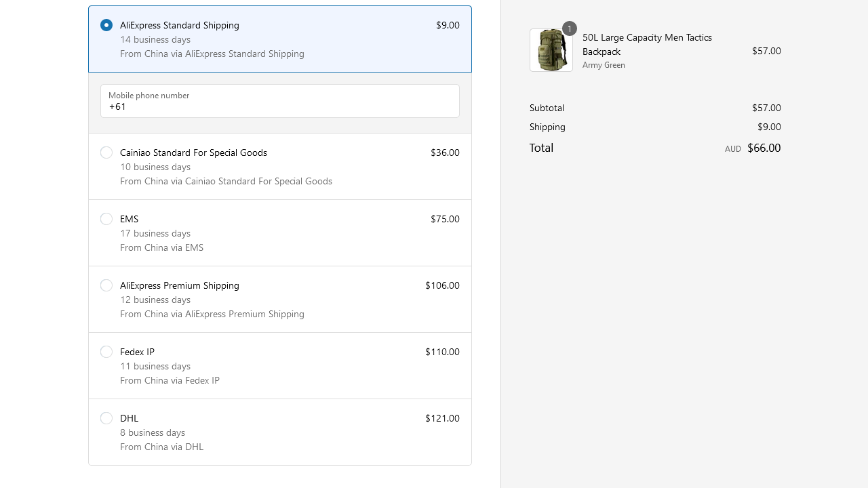Screen dimensions: 868x488
Task: Select AliExpress Standard Shipping radio button
Action: [x=106, y=25]
